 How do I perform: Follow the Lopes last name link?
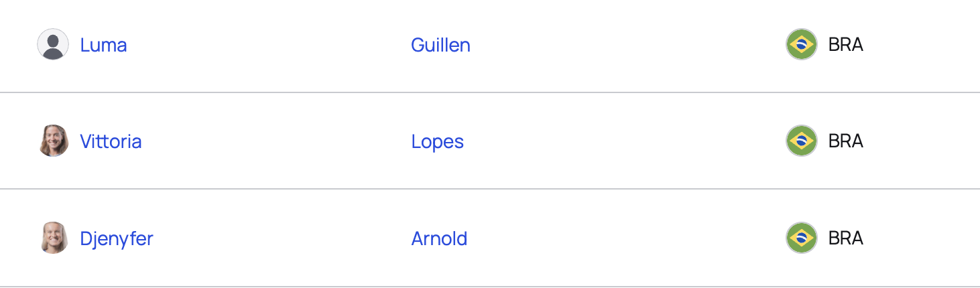438,142
